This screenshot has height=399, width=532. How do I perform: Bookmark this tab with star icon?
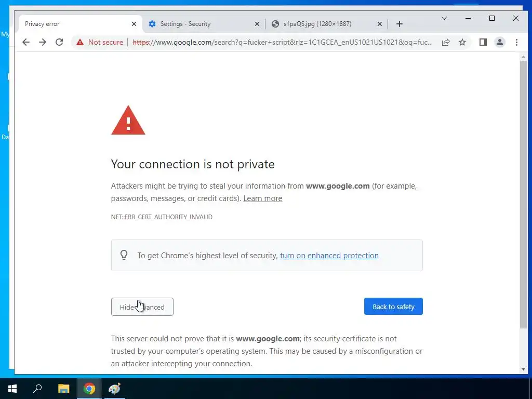point(462,42)
